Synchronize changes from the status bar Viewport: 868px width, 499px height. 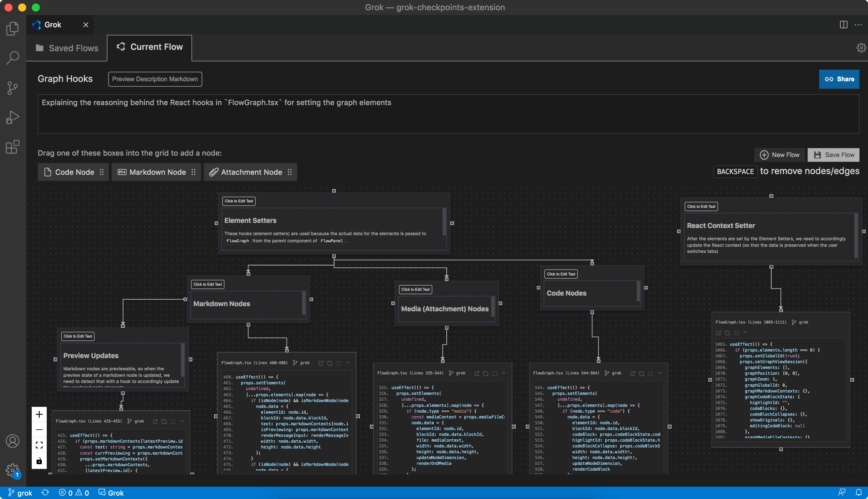coord(45,493)
